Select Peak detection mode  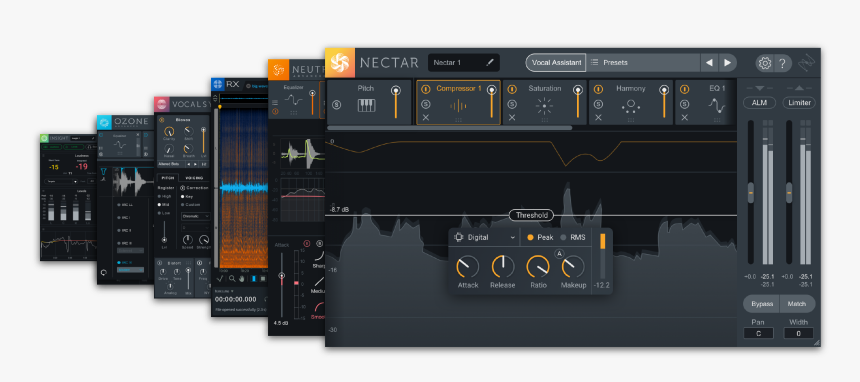540,238
